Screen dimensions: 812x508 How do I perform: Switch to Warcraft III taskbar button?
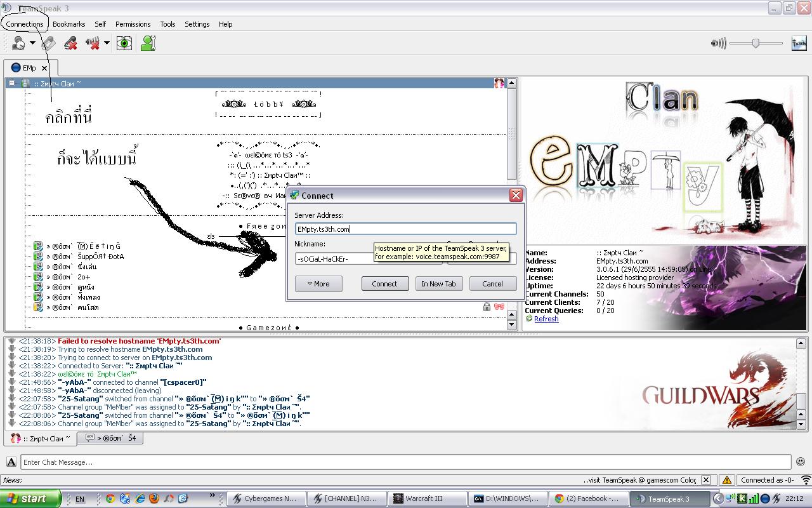pos(427,498)
